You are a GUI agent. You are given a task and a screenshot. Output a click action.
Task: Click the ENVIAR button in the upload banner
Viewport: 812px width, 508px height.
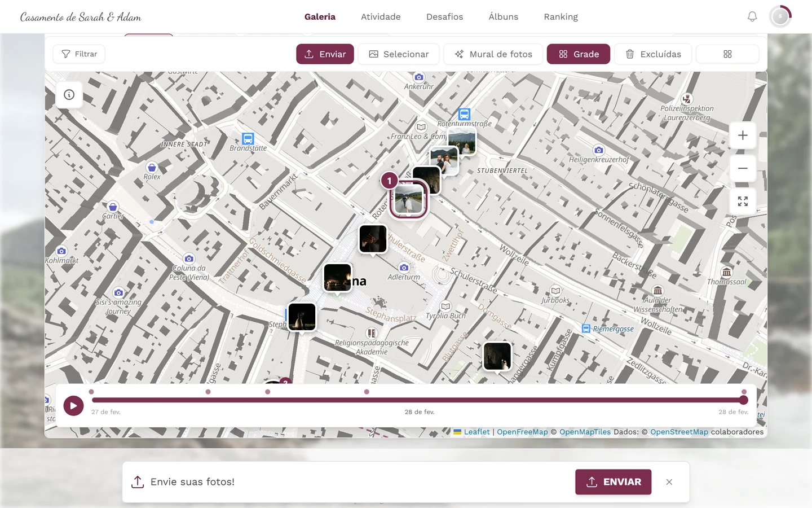[614, 482]
